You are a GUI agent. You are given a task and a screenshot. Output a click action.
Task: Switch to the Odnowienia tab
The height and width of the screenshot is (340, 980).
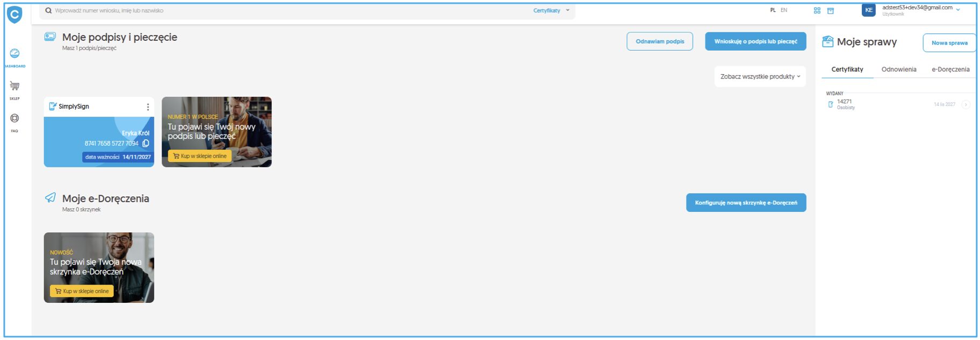coord(898,69)
